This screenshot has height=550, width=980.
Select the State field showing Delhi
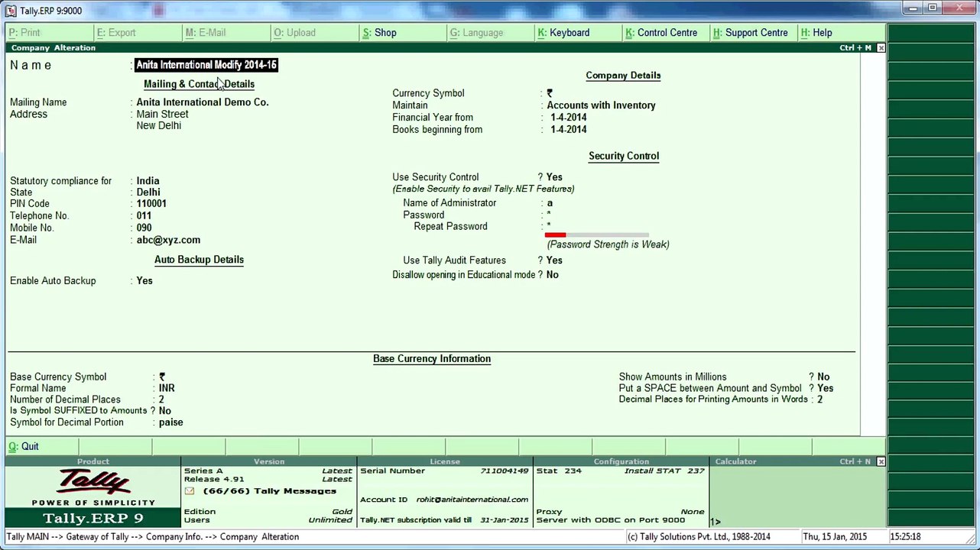[x=148, y=192]
